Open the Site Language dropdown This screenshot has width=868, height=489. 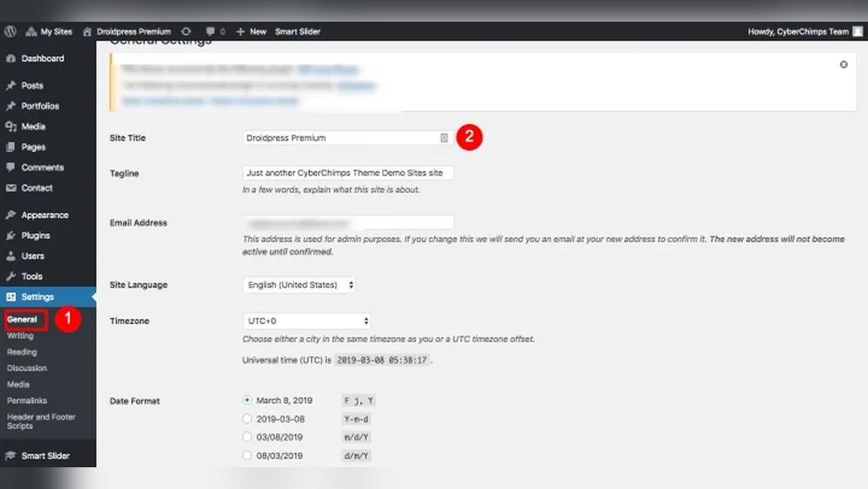299,285
